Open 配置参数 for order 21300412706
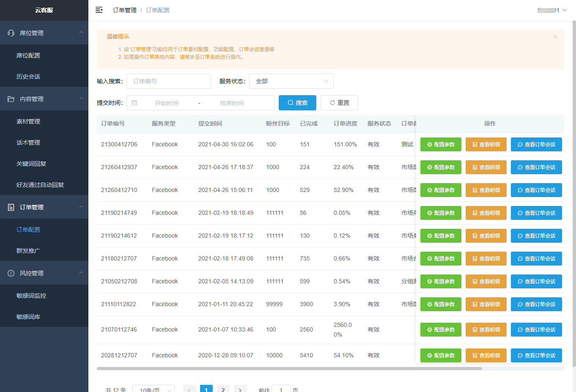This screenshot has height=392, width=576. (441, 145)
